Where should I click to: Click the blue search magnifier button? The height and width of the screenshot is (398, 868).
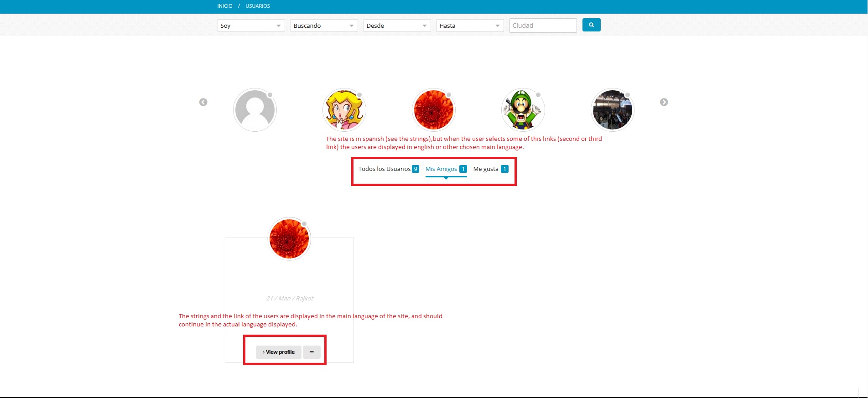(591, 25)
